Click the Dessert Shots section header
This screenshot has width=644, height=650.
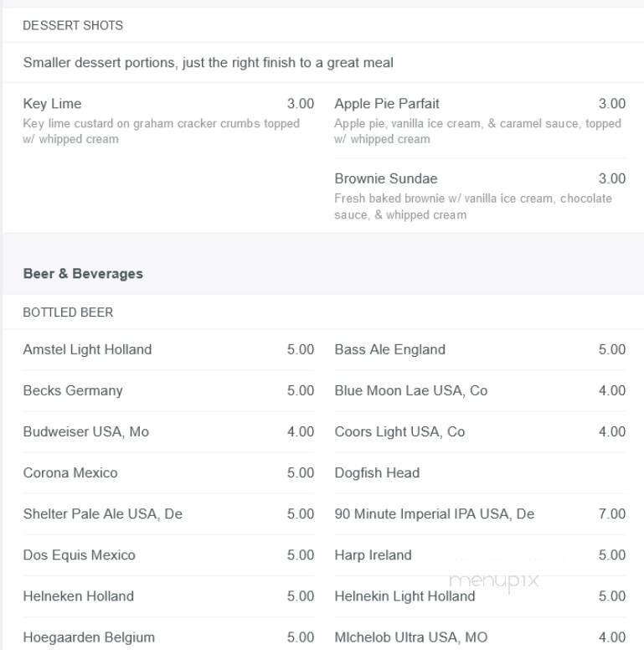coord(73,25)
